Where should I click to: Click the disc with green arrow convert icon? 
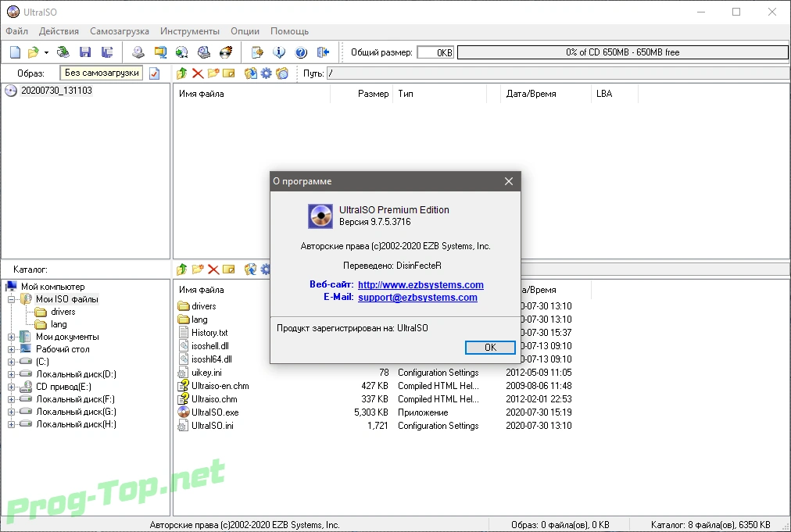point(181,52)
